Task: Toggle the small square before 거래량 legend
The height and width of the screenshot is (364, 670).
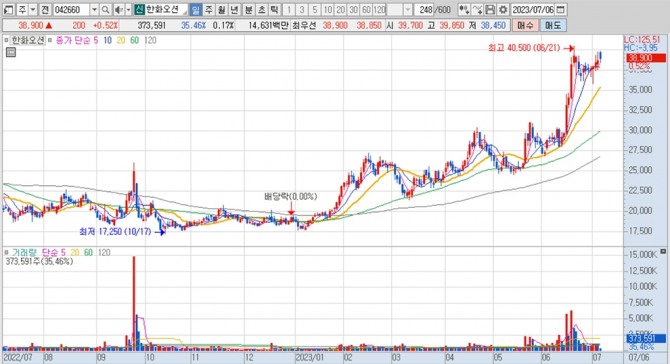Action: point(6,252)
